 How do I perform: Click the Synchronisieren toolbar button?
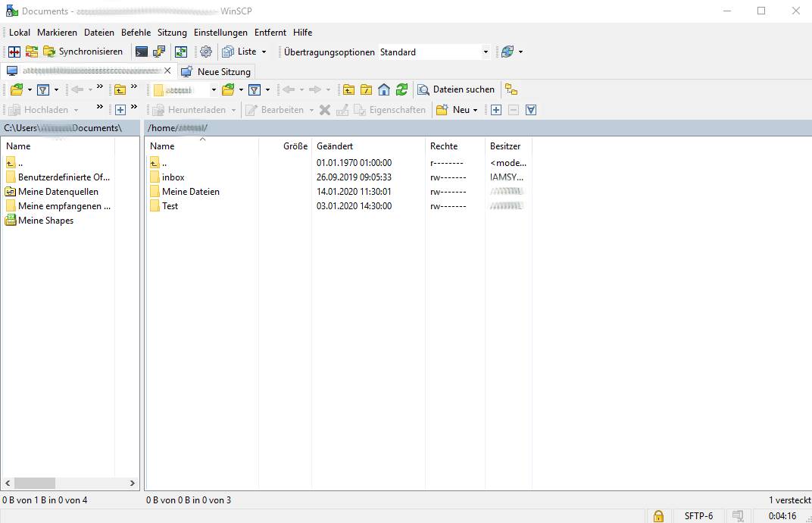(83, 52)
